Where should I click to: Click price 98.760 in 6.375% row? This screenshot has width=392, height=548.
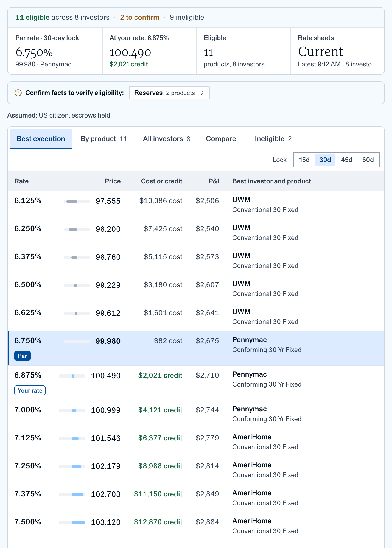click(108, 257)
